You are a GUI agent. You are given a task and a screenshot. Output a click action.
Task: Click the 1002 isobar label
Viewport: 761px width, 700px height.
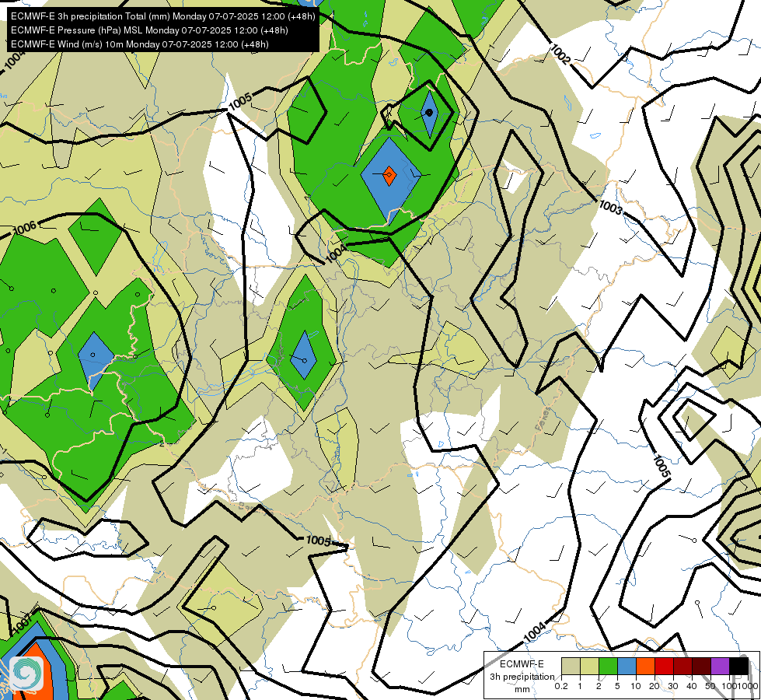[560, 54]
